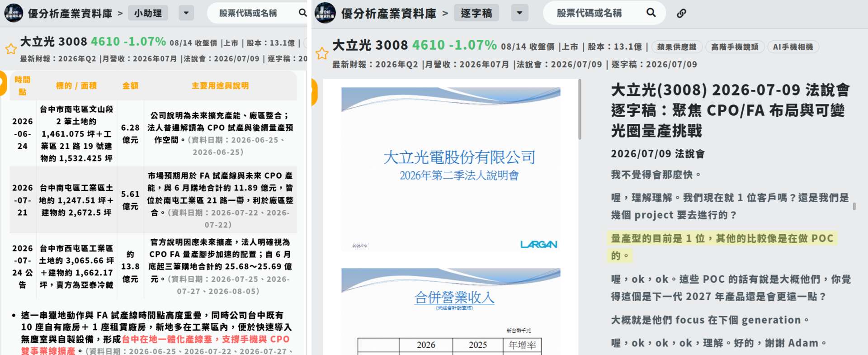Image resolution: width=868 pixels, height=355 pixels.
Task: Open 優分析產業資料庫 home in the 小助理 panel
Action: click(70, 14)
